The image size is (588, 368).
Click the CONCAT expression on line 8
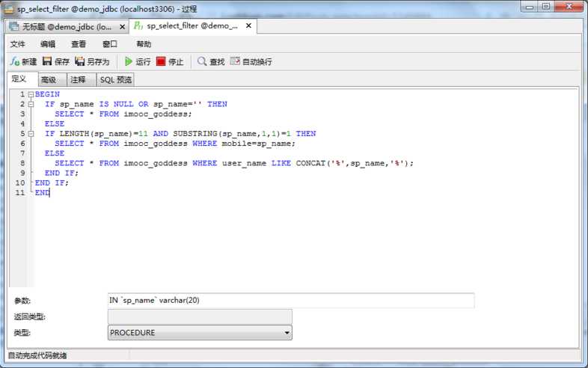[x=355, y=163]
